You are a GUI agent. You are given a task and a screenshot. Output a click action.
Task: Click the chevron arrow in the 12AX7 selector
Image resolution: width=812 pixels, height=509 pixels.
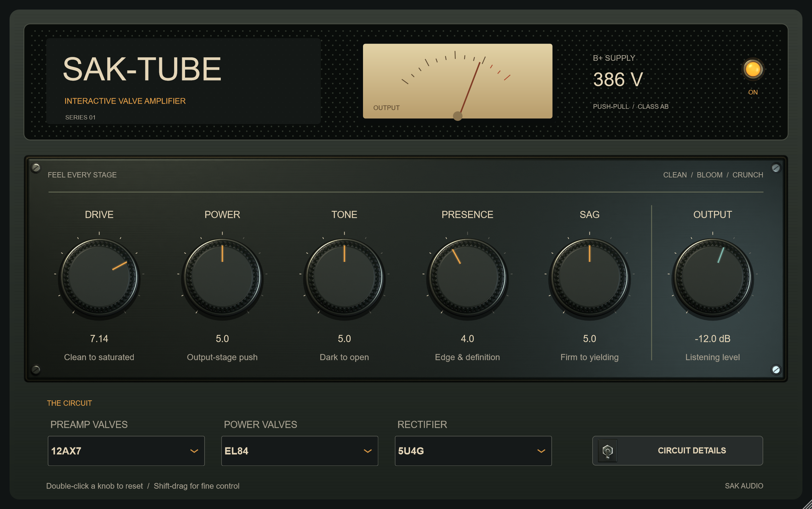click(194, 451)
